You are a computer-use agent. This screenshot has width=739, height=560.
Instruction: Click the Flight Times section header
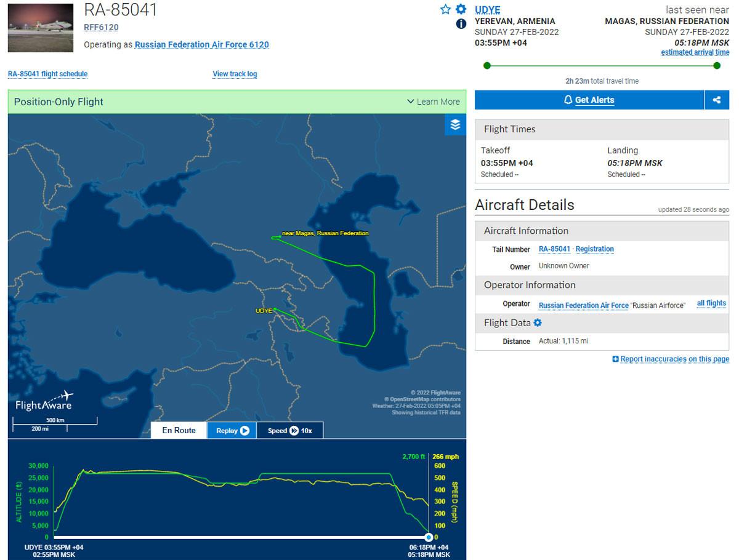tap(602, 129)
